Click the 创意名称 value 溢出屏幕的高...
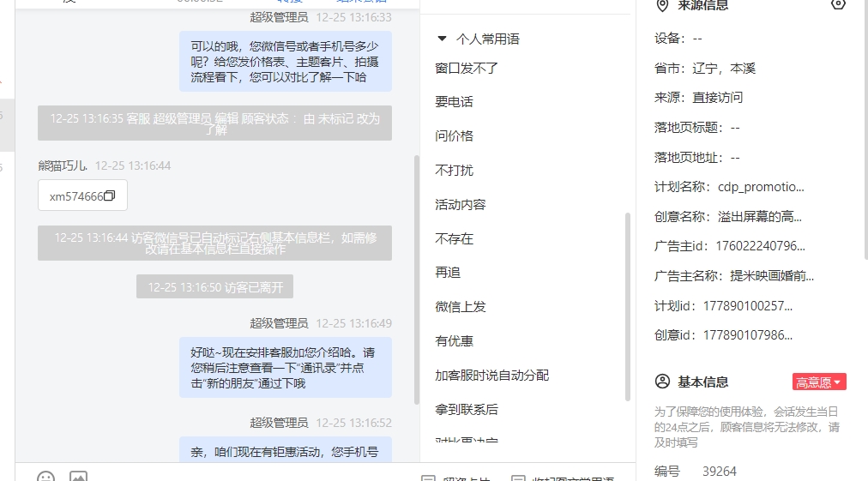The height and width of the screenshot is (481, 868). click(x=760, y=217)
